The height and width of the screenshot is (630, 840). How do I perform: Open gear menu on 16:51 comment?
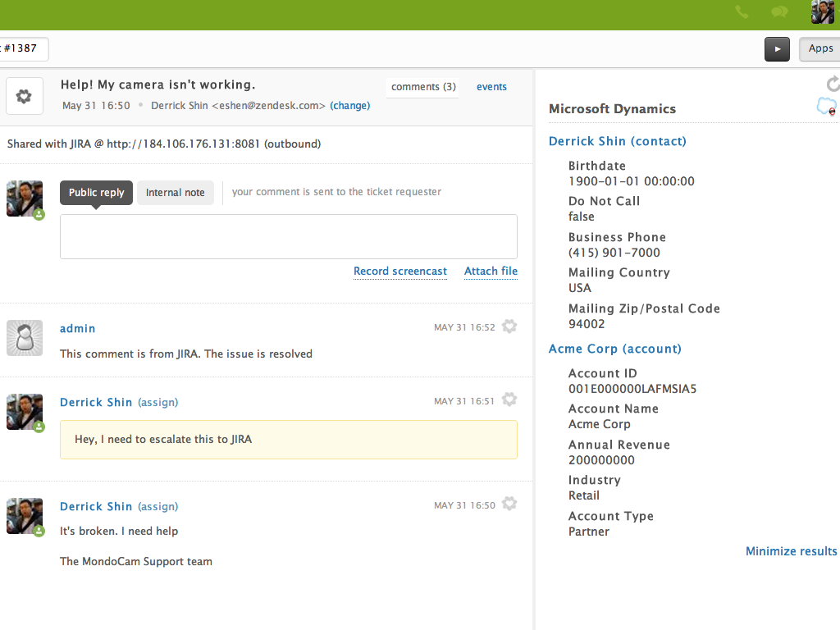509,400
